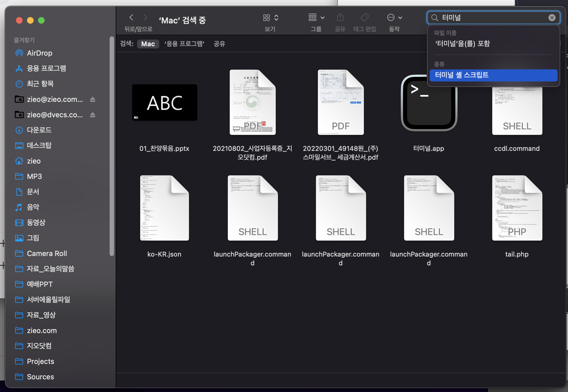
Task: Click the sidebar scrollbar
Action: click(112, 146)
